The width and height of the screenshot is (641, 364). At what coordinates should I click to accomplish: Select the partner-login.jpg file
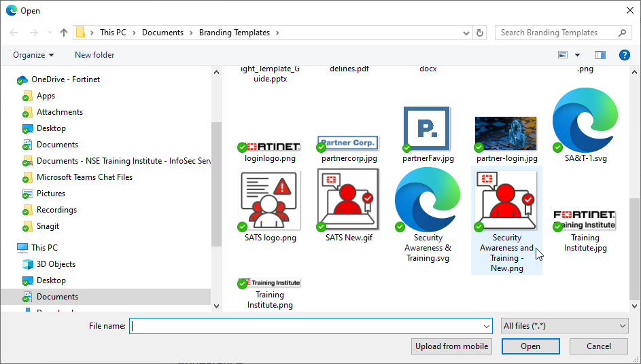pyautogui.click(x=506, y=139)
